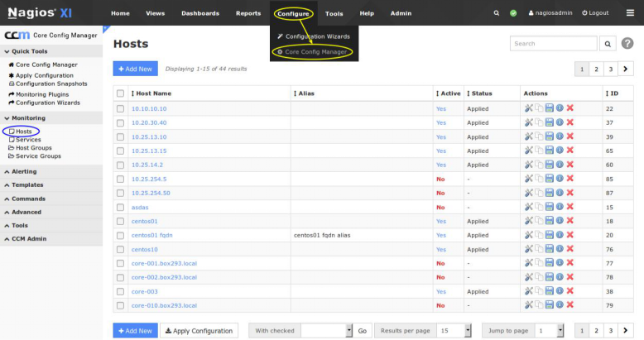This screenshot has height=340, width=644.
Task: Check the box for host 10.20.30.40
Action: 120,122
